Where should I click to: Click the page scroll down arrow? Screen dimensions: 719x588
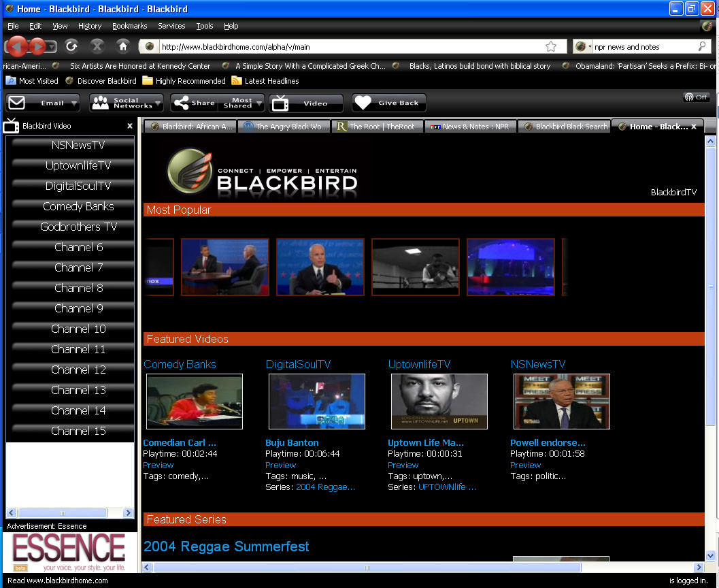click(710, 555)
